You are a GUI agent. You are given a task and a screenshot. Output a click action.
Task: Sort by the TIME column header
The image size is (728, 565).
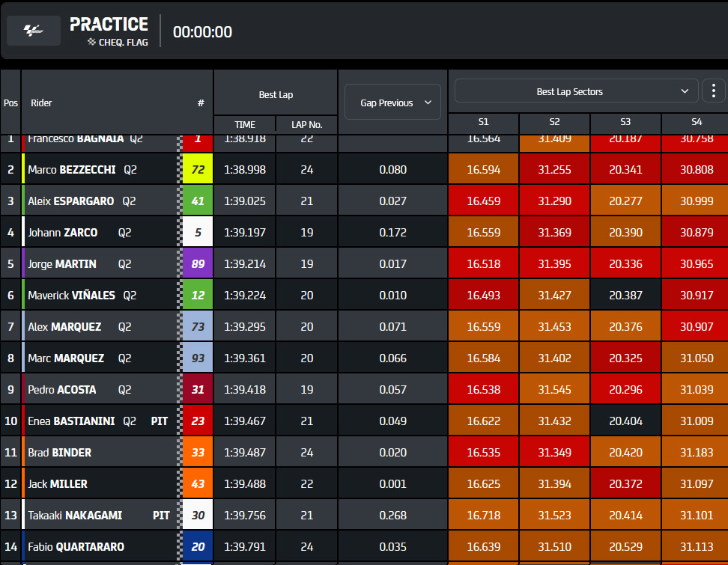(x=245, y=125)
